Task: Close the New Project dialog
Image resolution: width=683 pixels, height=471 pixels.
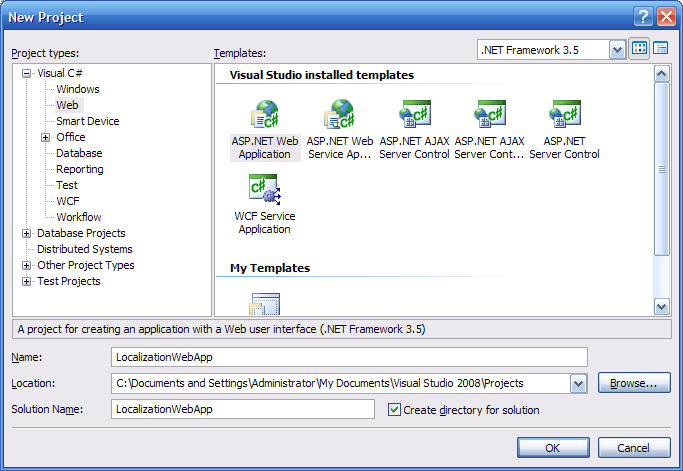Action: (x=666, y=17)
